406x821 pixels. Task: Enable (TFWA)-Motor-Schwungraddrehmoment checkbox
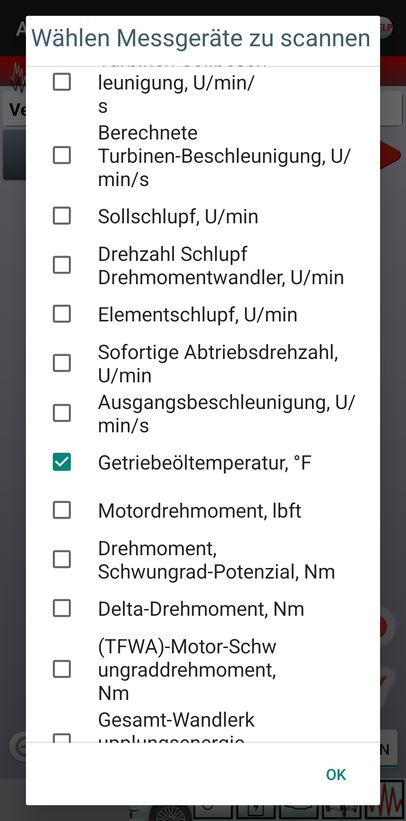62,669
